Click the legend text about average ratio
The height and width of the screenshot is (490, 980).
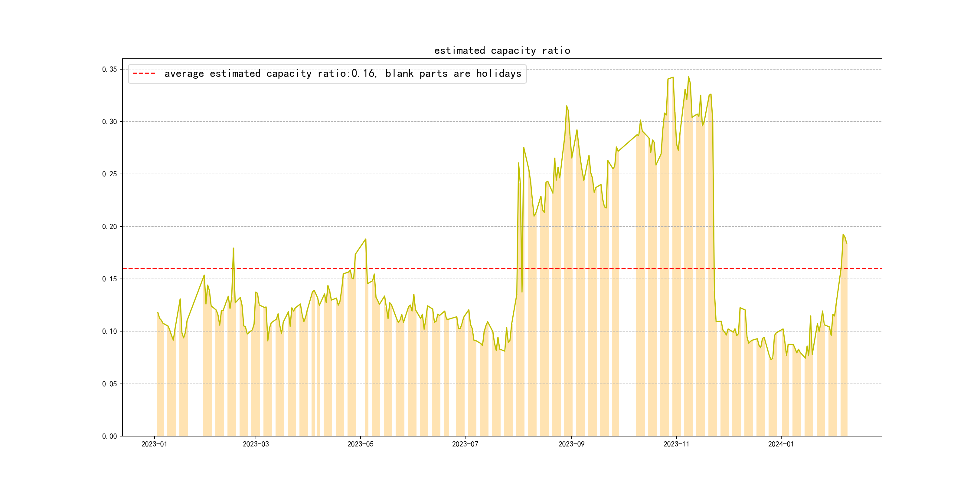(342, 73)
